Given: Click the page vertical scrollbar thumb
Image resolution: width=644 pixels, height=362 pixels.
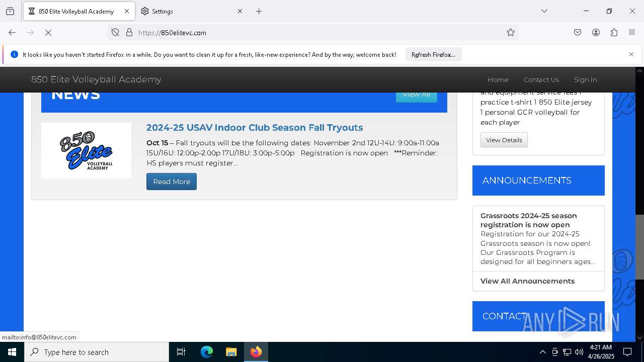Looking at the screenshot, I should pos(639,247).
